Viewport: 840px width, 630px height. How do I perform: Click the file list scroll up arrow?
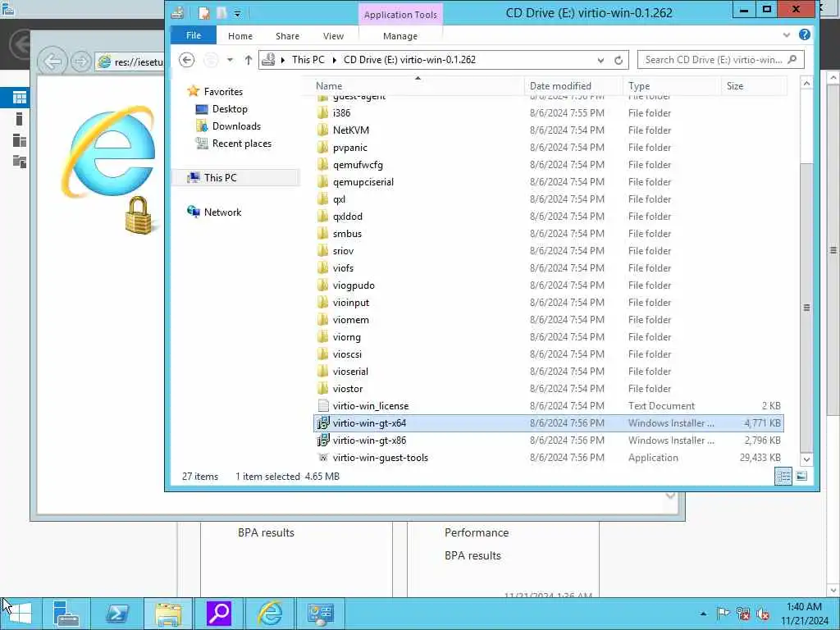point(806,83)
